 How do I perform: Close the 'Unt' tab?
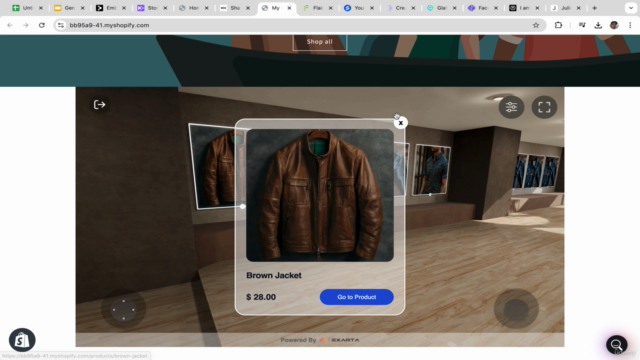point(41,8)
